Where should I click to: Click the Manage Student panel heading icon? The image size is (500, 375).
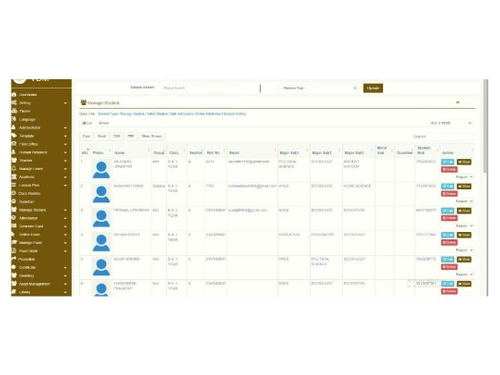coord(83,102)
